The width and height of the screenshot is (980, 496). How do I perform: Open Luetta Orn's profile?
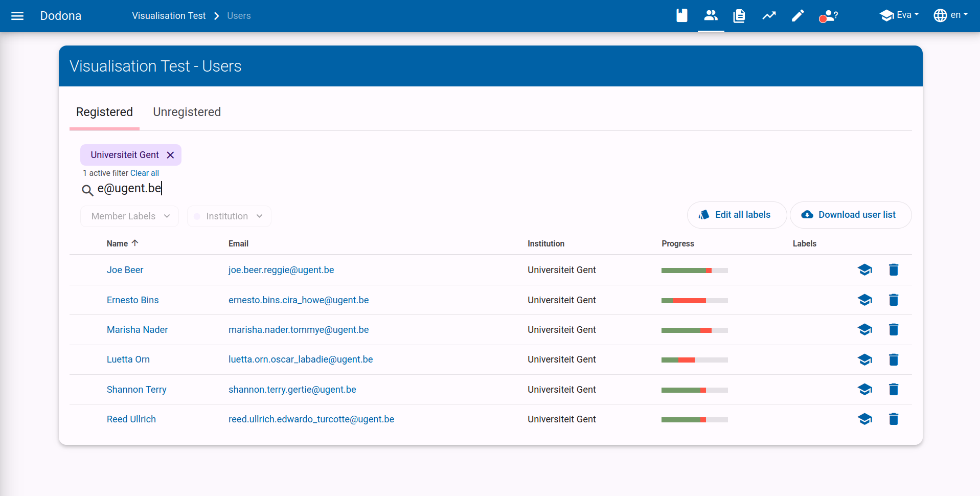click(128, 359)
